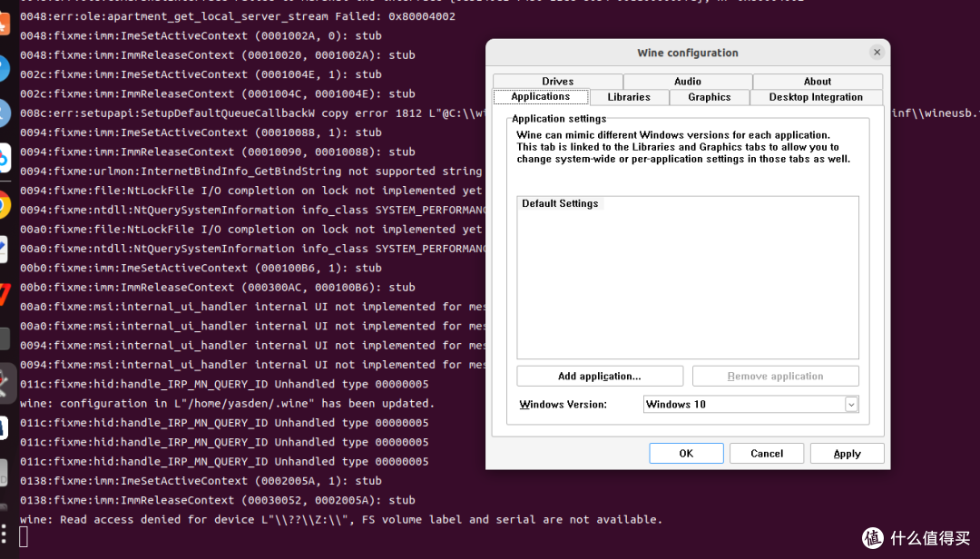Switch to the Libraries tab
This screenshot has height=559, width=980.
(628, 96)
